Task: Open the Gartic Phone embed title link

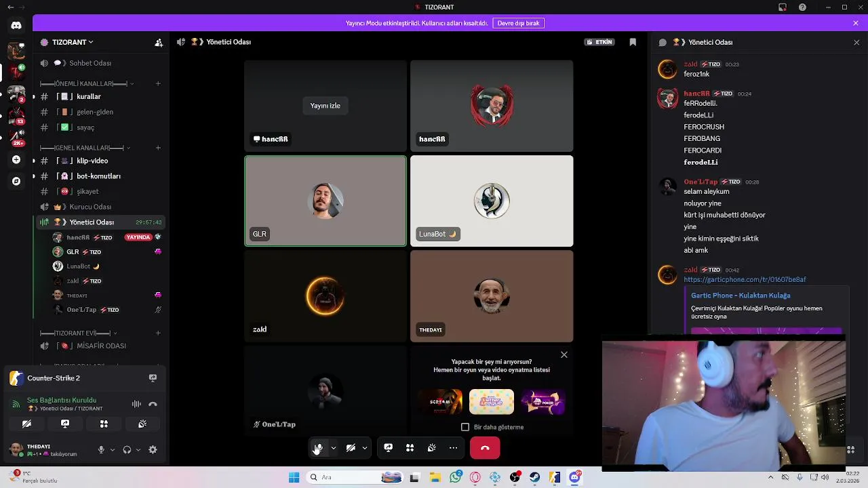Action: [x=741, y=296]
